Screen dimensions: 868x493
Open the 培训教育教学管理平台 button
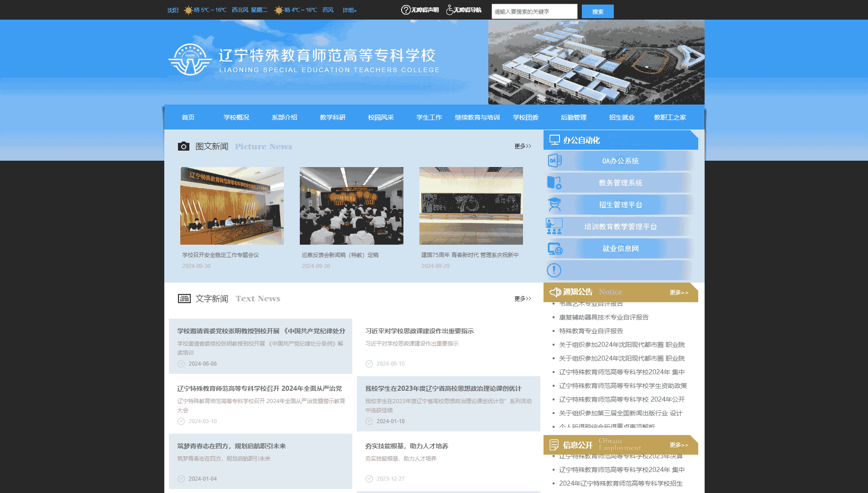point(620,226)
